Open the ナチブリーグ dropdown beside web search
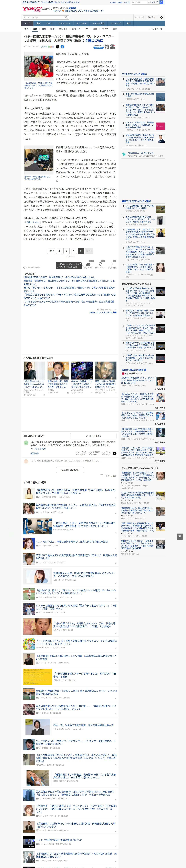This screenshot has width=186, height=868. pos(153,2)
